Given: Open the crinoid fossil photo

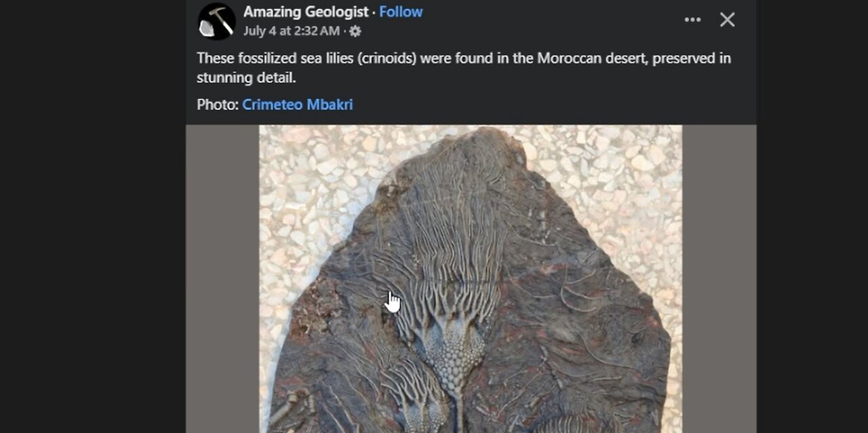Looking at the screenshot, I should tap(471, 279).
